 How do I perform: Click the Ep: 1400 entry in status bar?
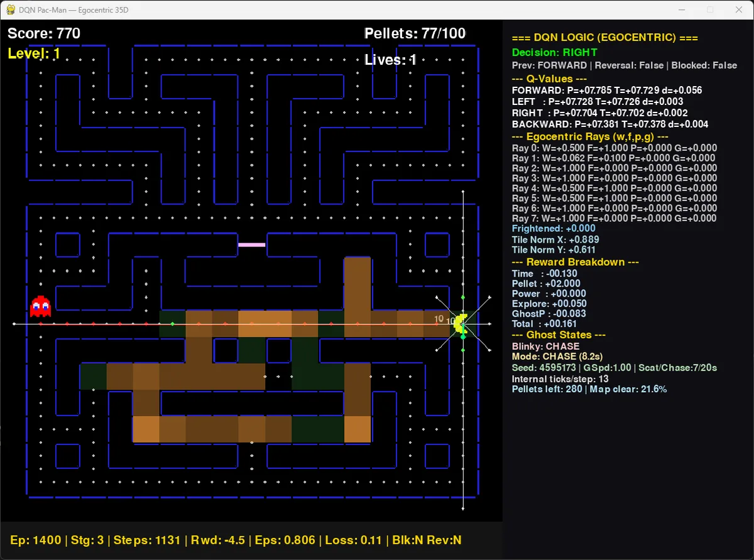coord(36,541)
